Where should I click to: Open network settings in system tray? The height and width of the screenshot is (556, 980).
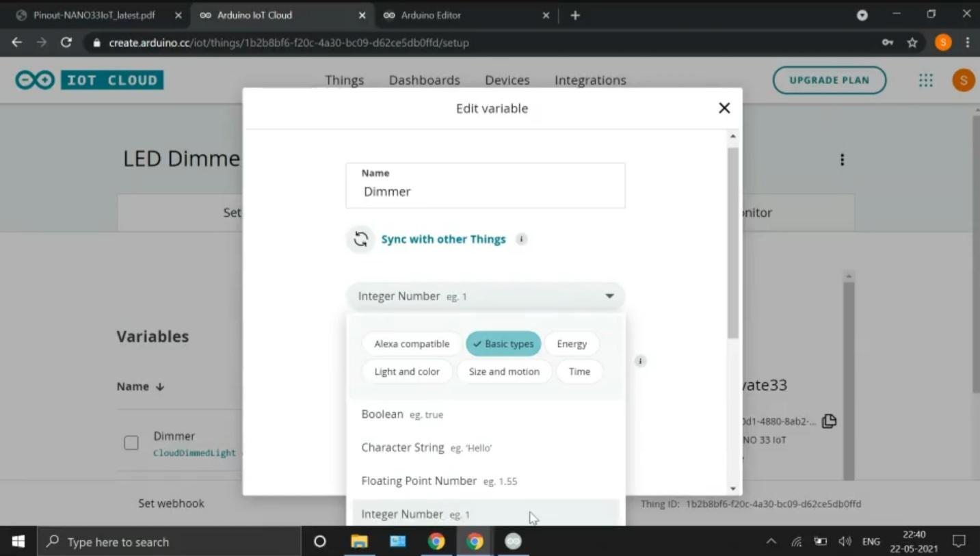click(x=797, y=542)
